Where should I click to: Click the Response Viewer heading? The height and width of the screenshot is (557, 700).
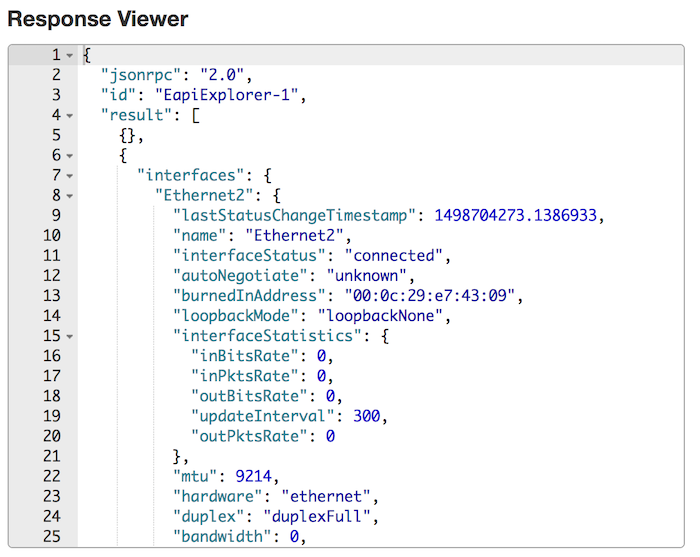[98, 18]
